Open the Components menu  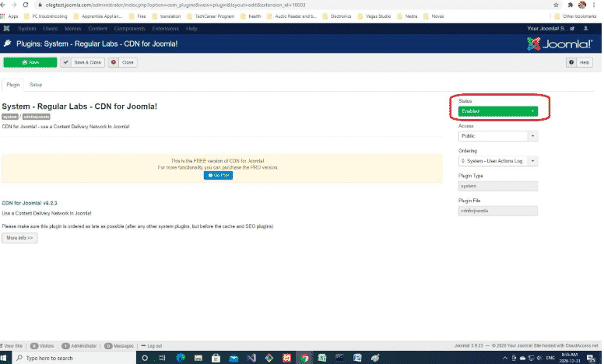tap(130, 29)
